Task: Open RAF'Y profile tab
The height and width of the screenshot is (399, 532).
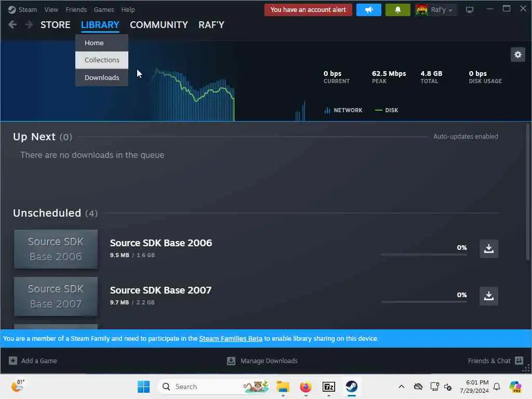Action: pos(211,25)
